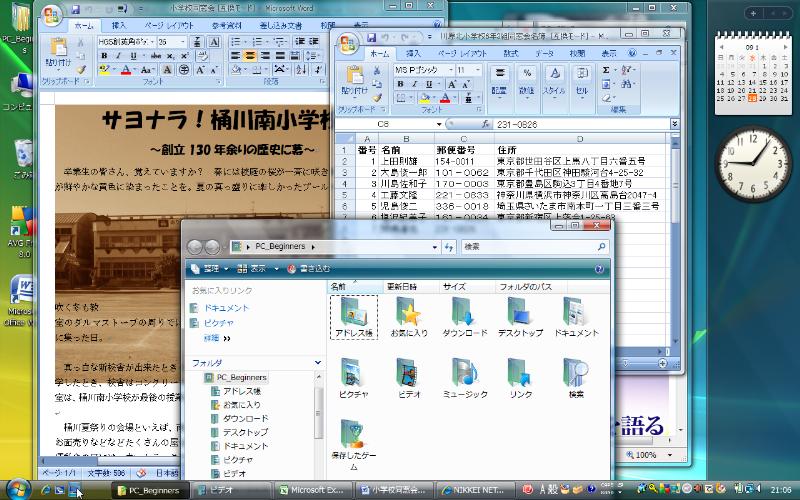Click Sort button in Word paragraph group
Viewport: 800px width, 500px height.
coord(302,69)
